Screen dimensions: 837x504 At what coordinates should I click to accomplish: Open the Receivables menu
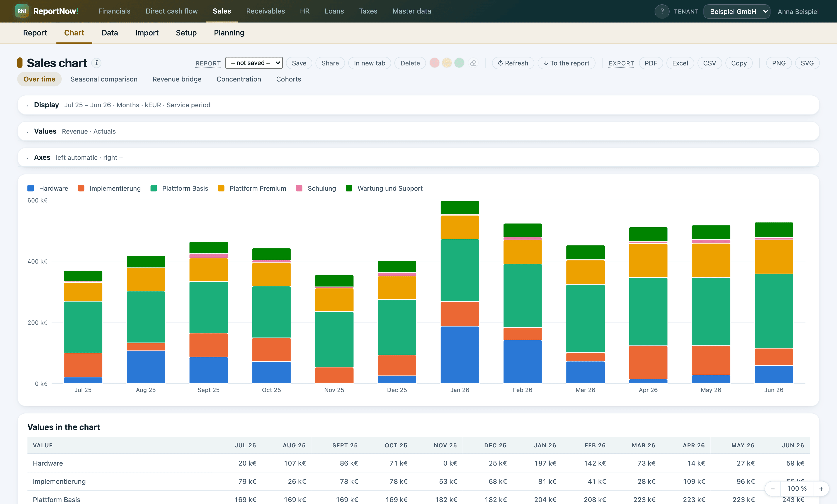265,11
